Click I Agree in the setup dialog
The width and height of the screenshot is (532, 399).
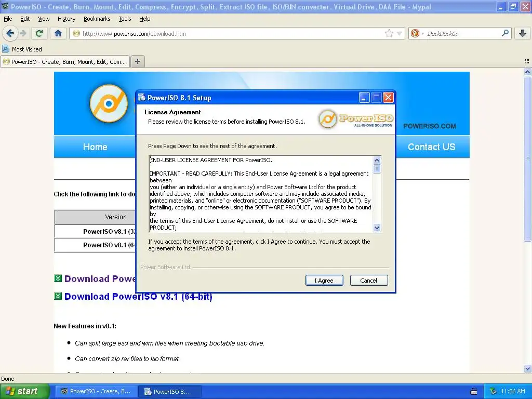pyautogui.click(x=324, y=280)
